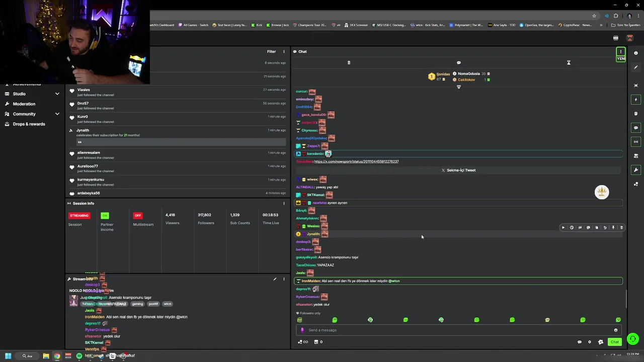Open Spotify from the taskbar
This screenshot has width=644, height=362.
79,356
